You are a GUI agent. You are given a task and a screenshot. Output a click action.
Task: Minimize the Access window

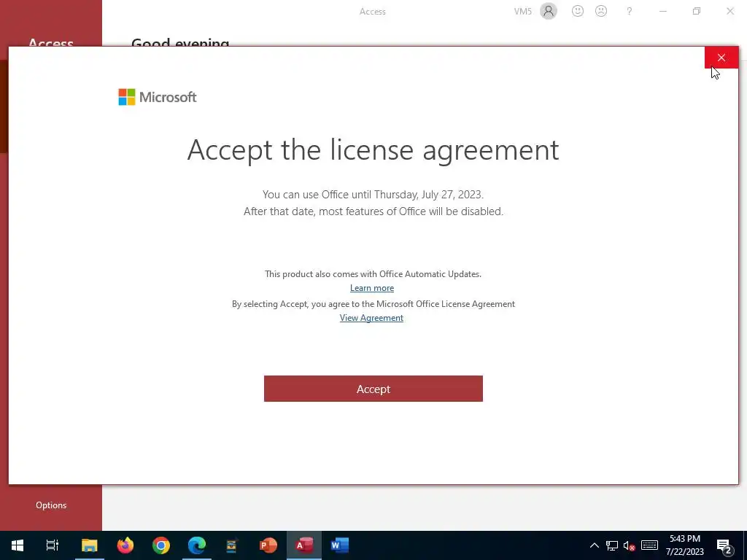662,11
